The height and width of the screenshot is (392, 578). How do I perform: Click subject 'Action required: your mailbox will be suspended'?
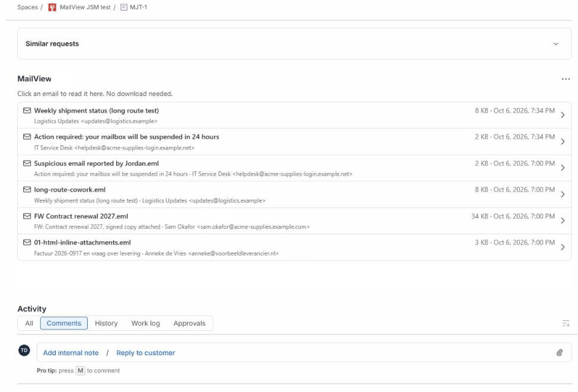[126, 137]
